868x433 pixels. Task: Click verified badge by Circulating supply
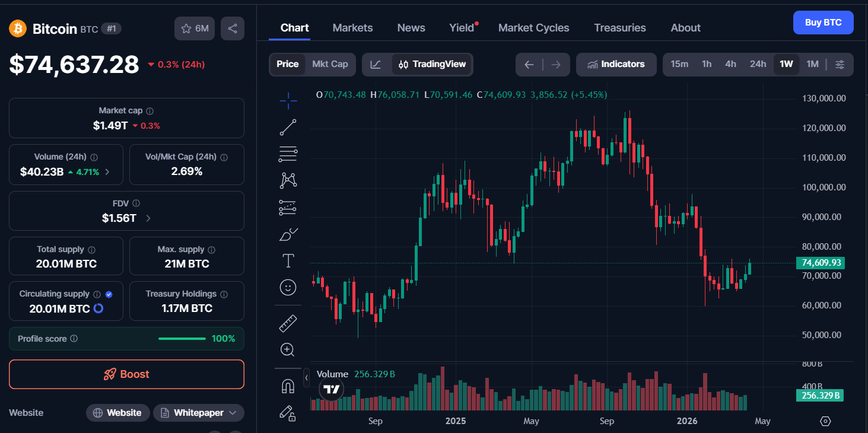109,294
